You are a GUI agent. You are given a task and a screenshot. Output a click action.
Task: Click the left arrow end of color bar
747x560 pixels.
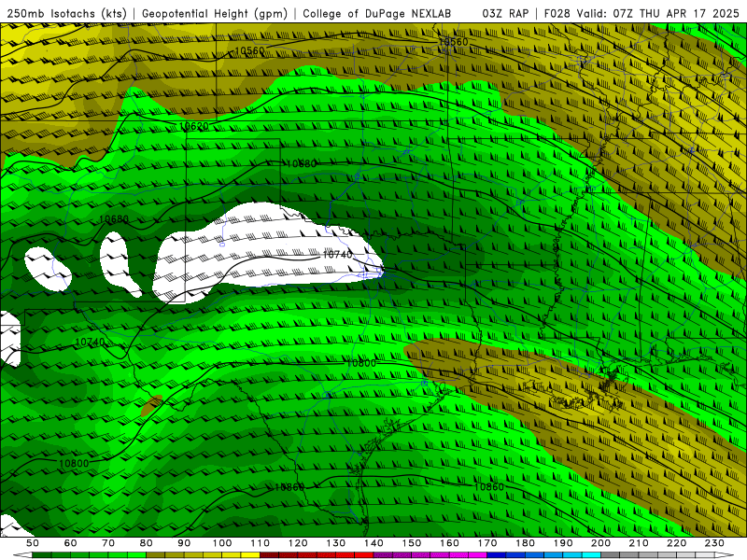tap(22, 555)
